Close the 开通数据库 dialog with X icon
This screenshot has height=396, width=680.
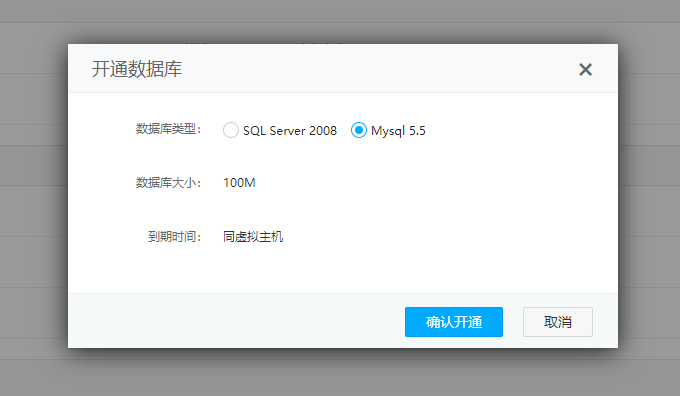[x=585, y=69]
